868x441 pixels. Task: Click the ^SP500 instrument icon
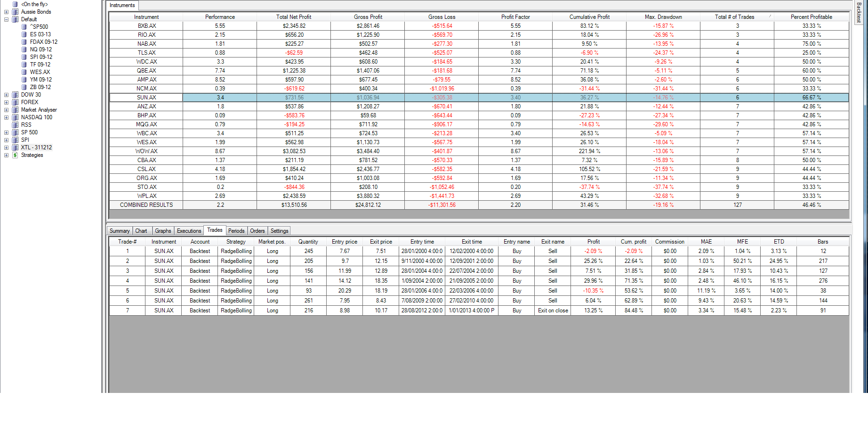tap(24, 27)
